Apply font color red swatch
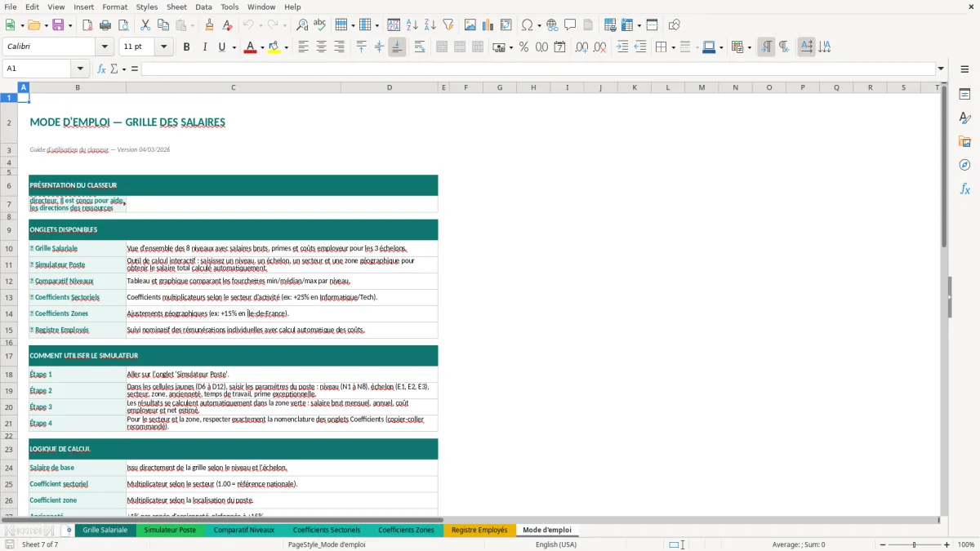This screenshot has height=551, width=980. [249, 47]
